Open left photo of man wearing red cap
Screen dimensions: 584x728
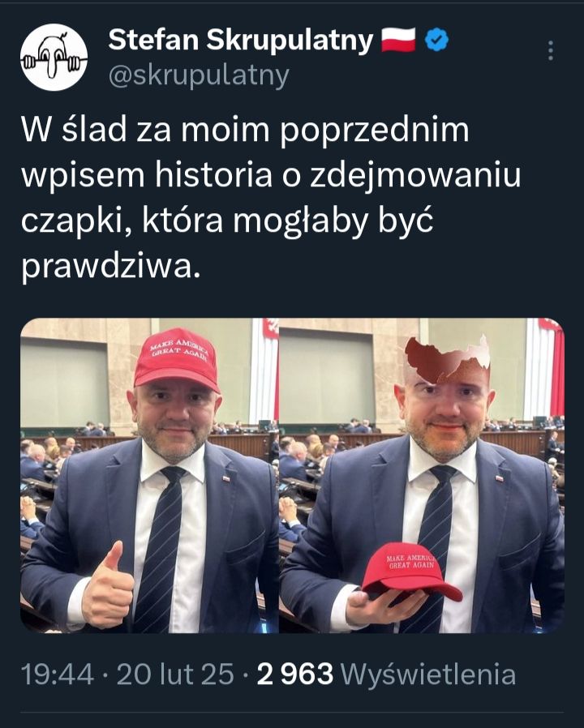pos(149,475)
